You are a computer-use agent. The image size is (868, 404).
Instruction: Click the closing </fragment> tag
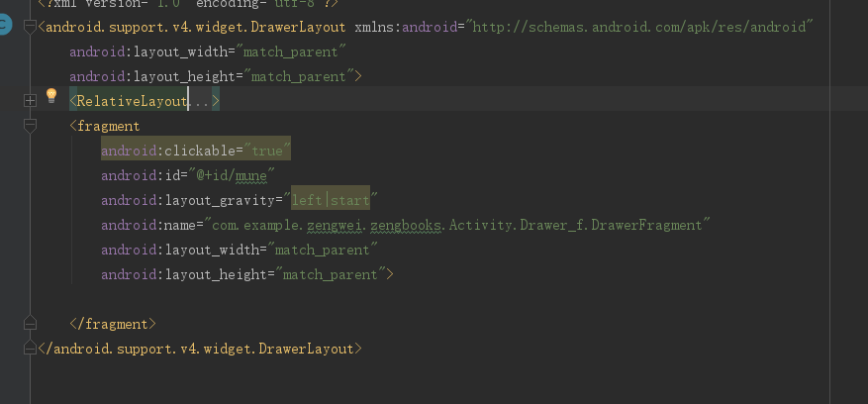click(113, 324)
